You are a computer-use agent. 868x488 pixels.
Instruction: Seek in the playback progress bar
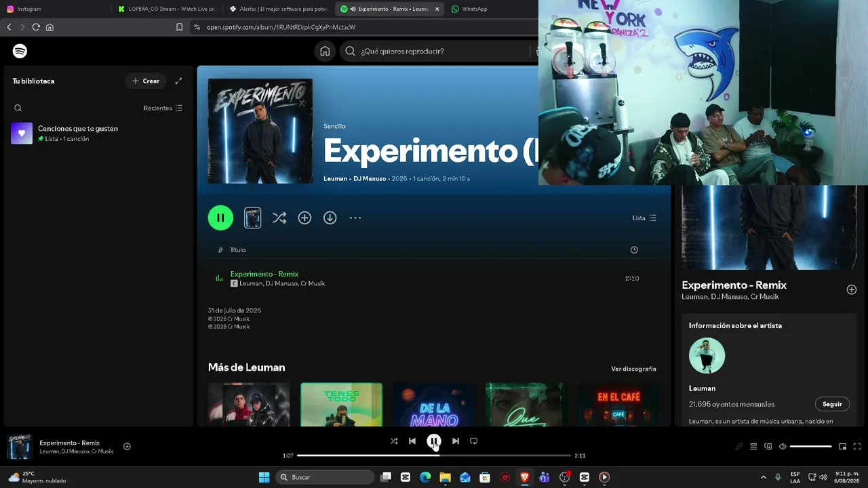coord(434,455)
